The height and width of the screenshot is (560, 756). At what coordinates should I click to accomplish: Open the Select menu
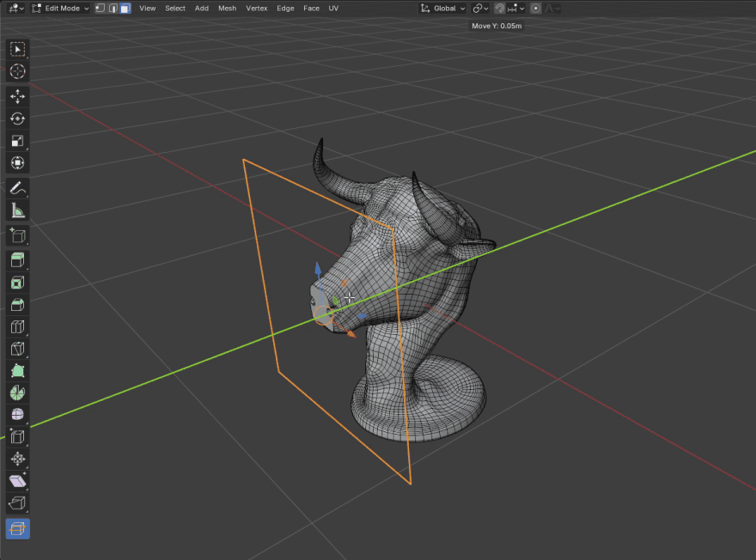(x=175, y=9)
